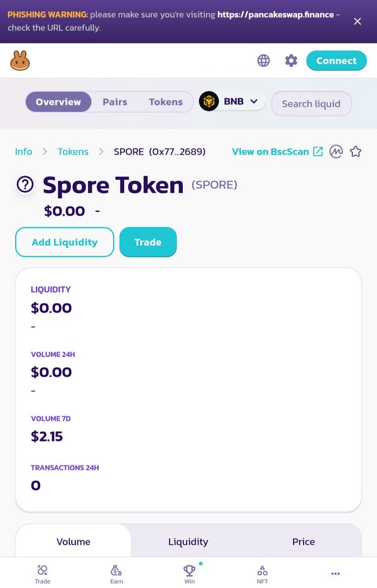Screen dimensions: 377x588
Task: Open the language globe icon
Action: click(263, 60)
